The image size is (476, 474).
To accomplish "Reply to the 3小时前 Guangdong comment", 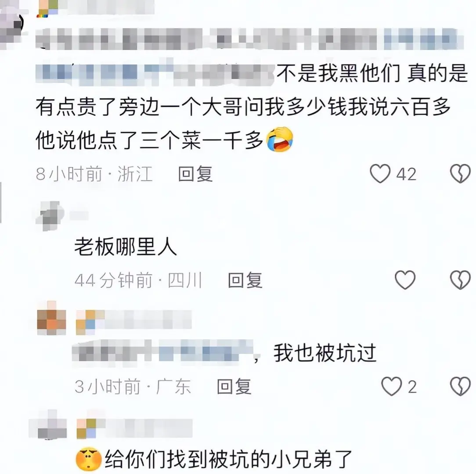I will click(x=234, y=387).
